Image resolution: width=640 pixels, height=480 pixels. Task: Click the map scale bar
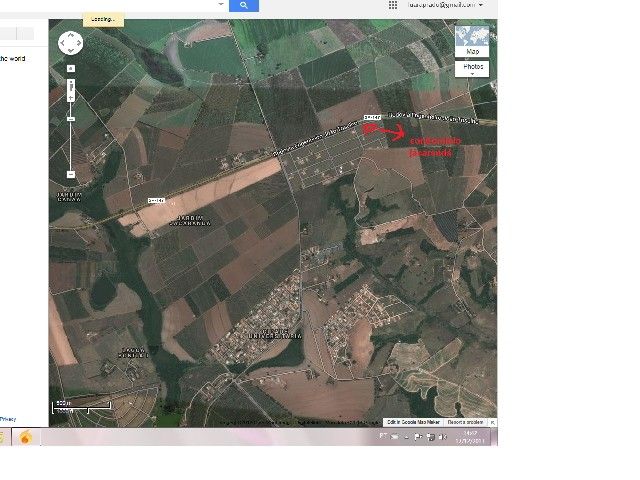point(82,407)
